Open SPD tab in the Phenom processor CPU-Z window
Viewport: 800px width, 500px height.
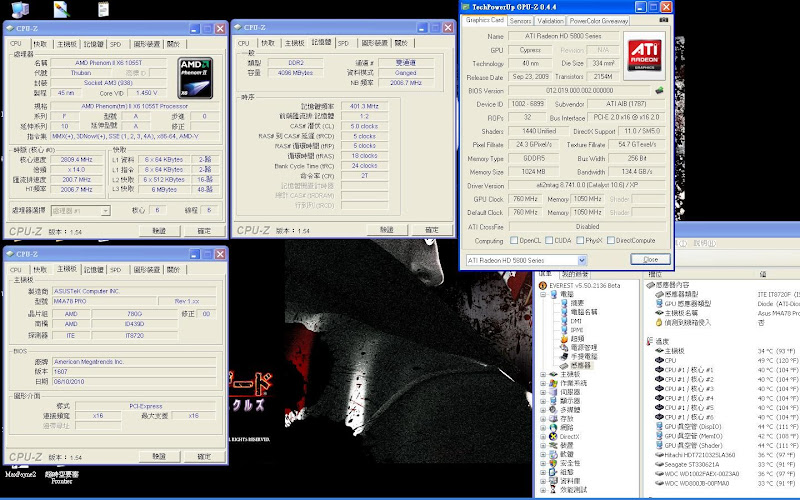click(x=116, y=44)
